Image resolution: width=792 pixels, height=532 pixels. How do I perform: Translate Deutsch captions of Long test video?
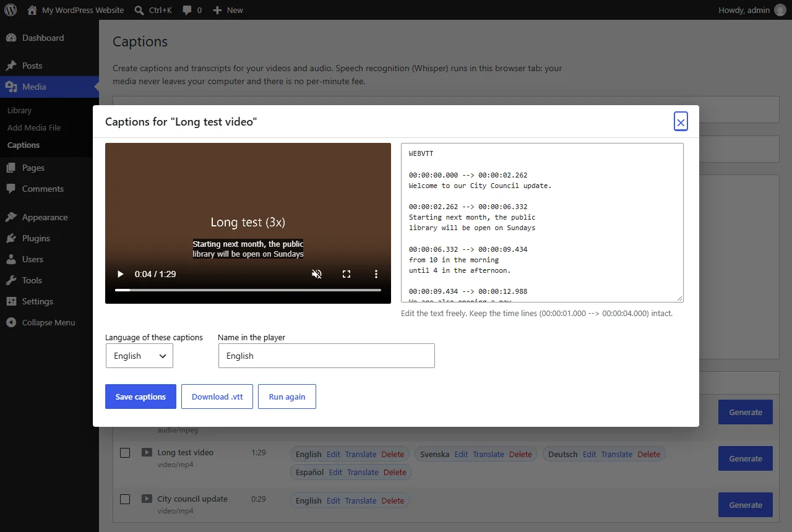[x=617, y=454]
